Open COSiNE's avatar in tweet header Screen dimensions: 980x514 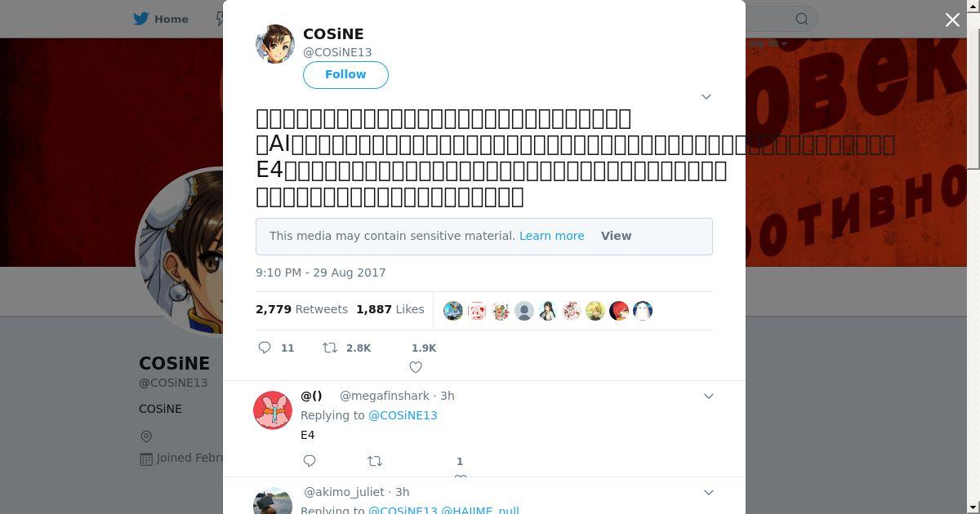click(x=275, y=44)
